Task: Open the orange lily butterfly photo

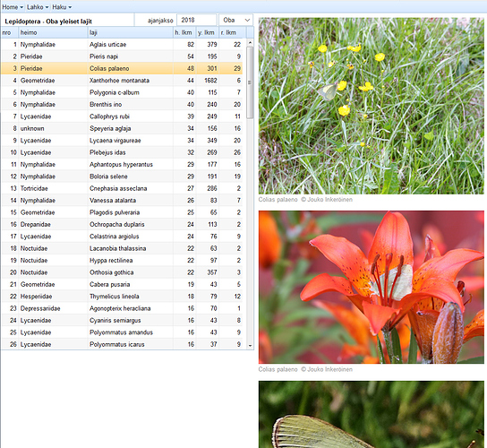Action: pyautogui.click(x=372, y=287)
